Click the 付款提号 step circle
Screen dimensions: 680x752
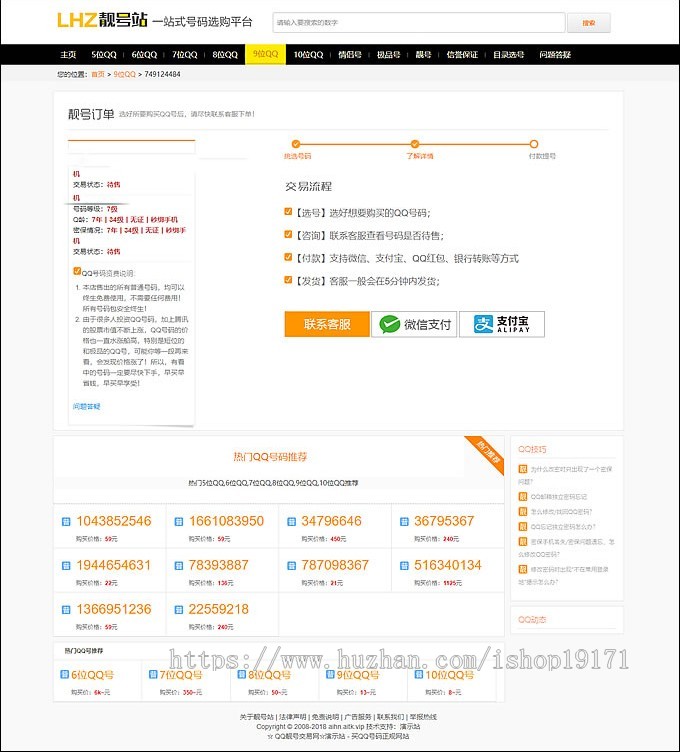pos(534,144)
